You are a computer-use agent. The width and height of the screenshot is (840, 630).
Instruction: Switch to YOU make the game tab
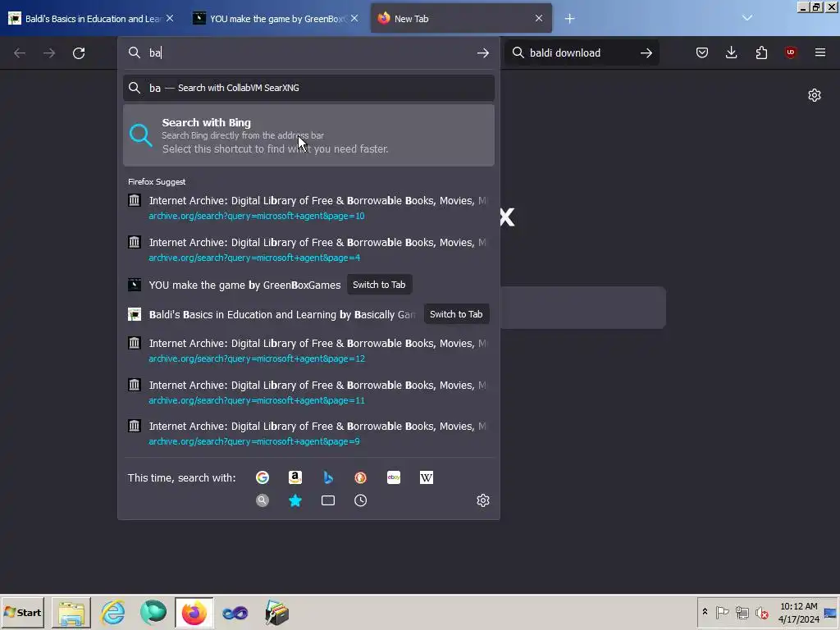pos(275,19)
